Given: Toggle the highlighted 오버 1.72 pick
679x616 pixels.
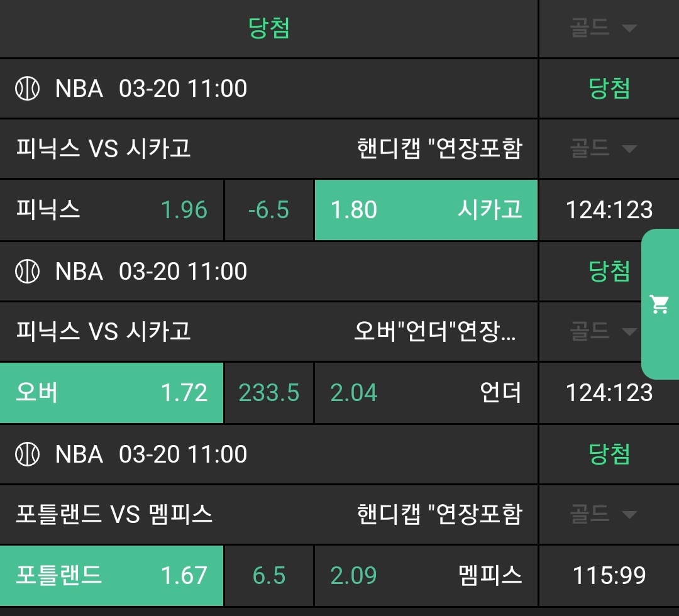Looking at the screenshot, I should pyautogui.click(x=112, y=393).
